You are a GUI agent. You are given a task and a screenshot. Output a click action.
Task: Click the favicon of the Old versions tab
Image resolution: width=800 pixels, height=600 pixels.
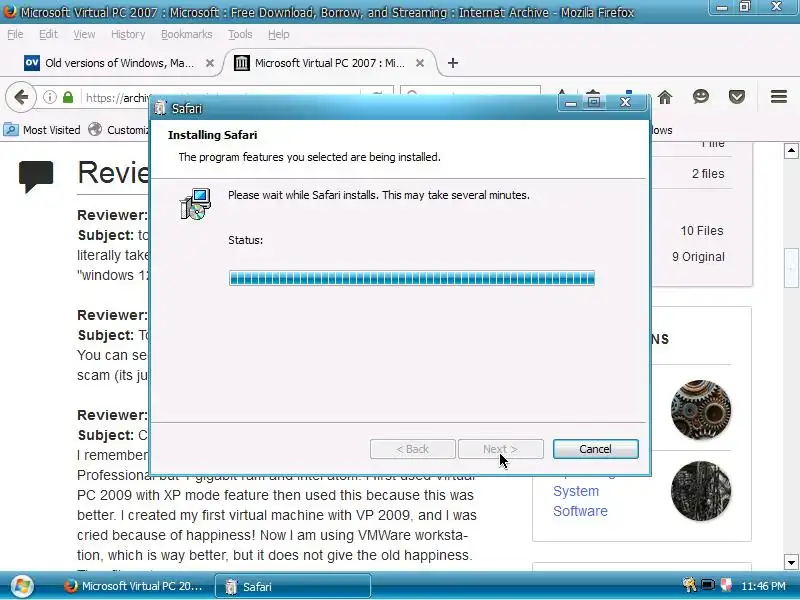tap(32, 63)
